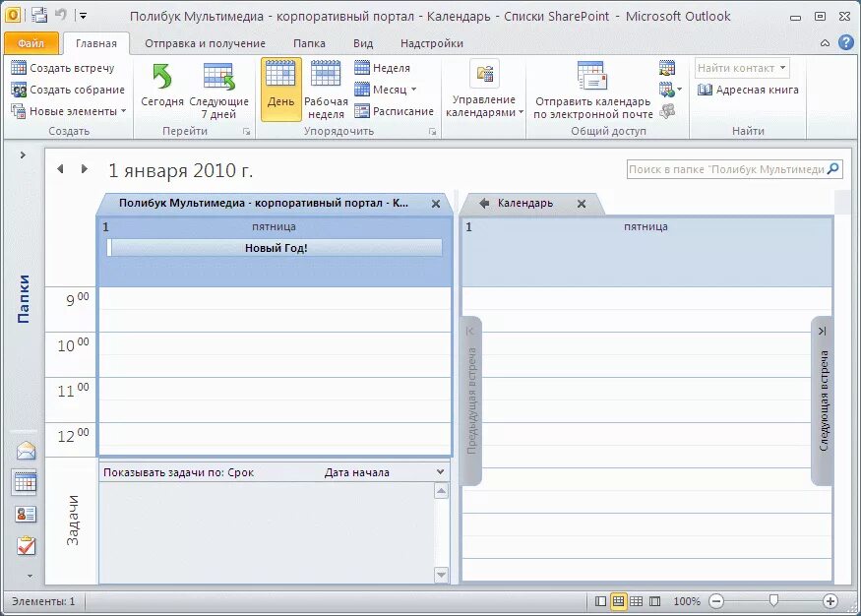
Task: Click Создать собрание in the ribbon
Action: point(68,90)
